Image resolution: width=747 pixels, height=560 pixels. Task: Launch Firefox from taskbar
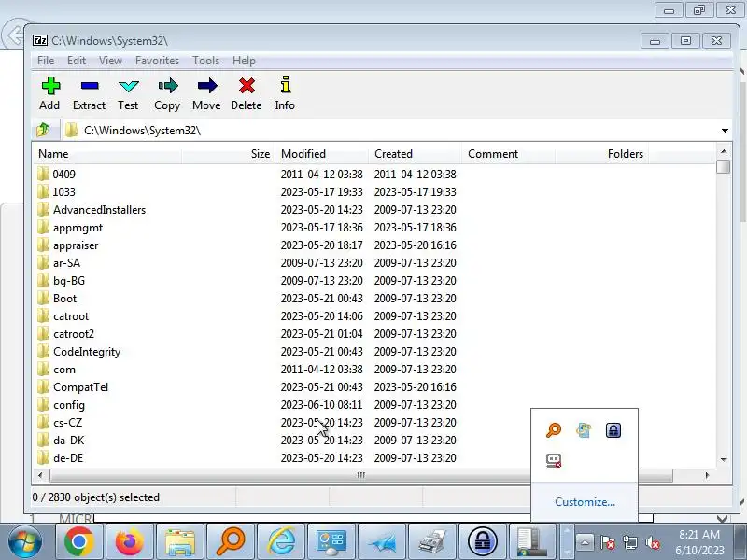click(129, 542)
